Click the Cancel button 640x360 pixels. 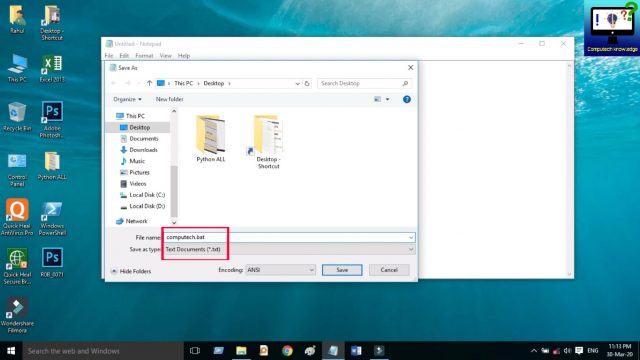coord(389,270)
